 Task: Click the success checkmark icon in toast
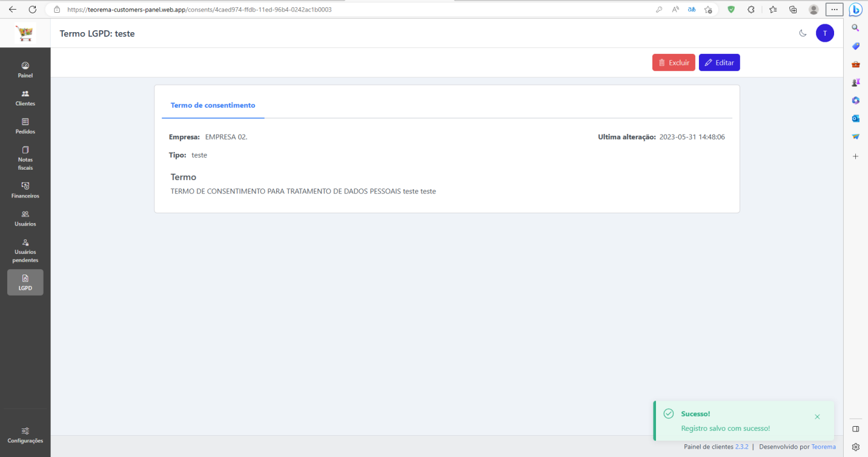669,413
